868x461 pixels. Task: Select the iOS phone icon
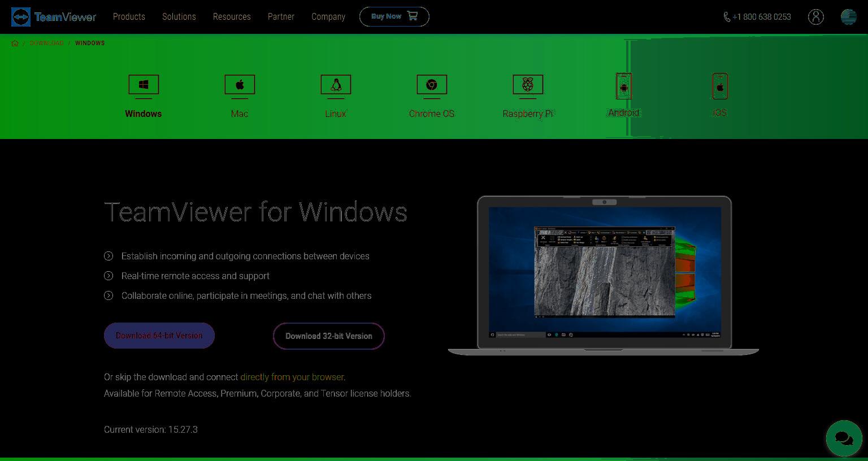click(720, 86)
